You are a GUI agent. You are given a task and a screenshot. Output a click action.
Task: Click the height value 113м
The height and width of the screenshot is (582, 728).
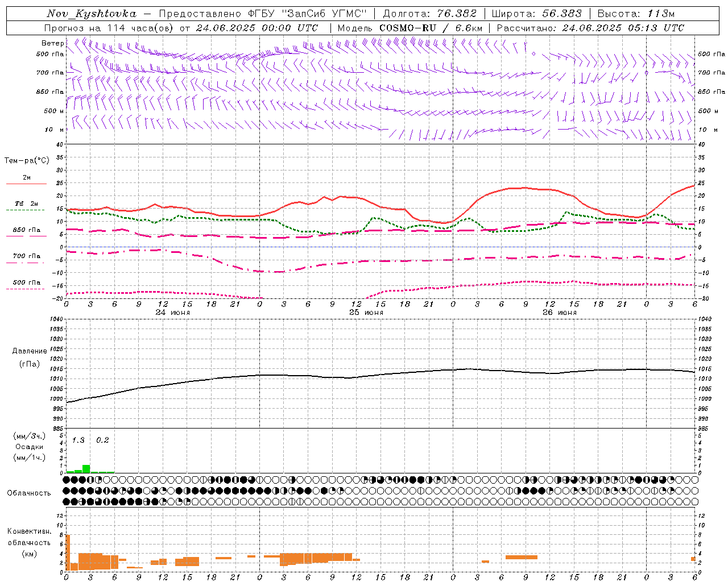click(661, 14)
